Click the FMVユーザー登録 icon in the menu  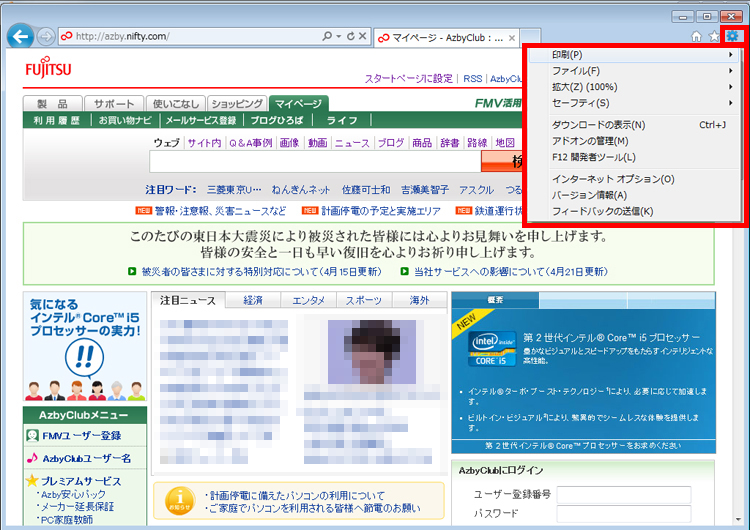(33, 435)
